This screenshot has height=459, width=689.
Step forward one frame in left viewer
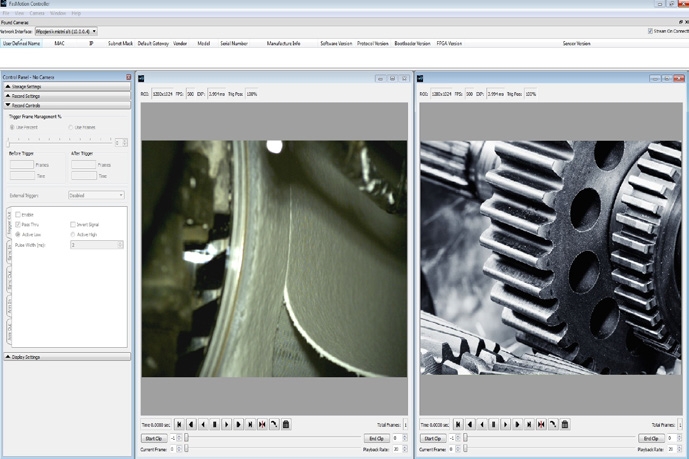click(226, 424)
